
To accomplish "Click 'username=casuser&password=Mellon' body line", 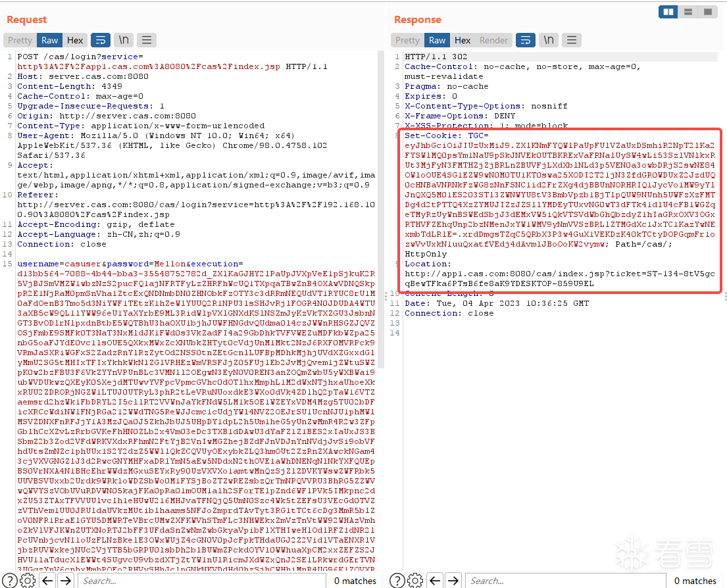I will (130, 264).
